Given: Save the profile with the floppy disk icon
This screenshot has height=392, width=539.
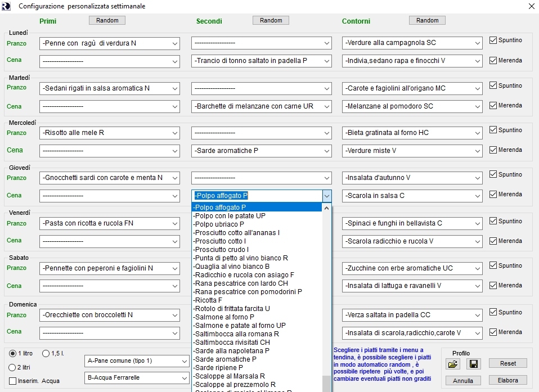Looking at the screenshot, I should click(473, 364).
